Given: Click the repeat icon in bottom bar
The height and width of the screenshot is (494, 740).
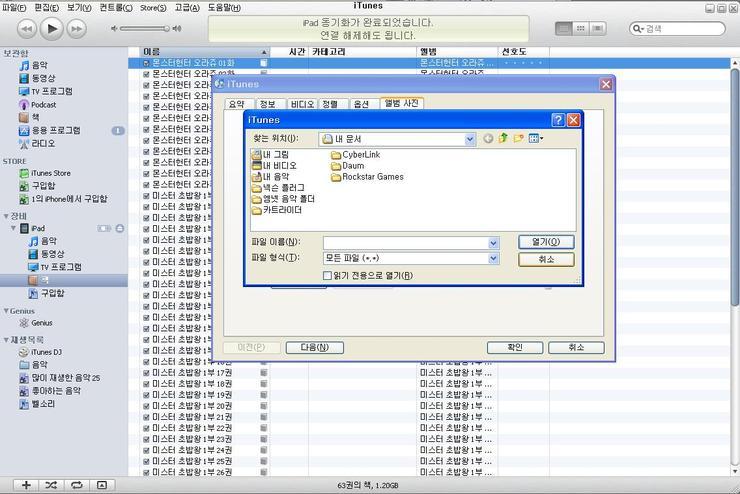Looking at the screenshot, I should click(x=77, y=485).
